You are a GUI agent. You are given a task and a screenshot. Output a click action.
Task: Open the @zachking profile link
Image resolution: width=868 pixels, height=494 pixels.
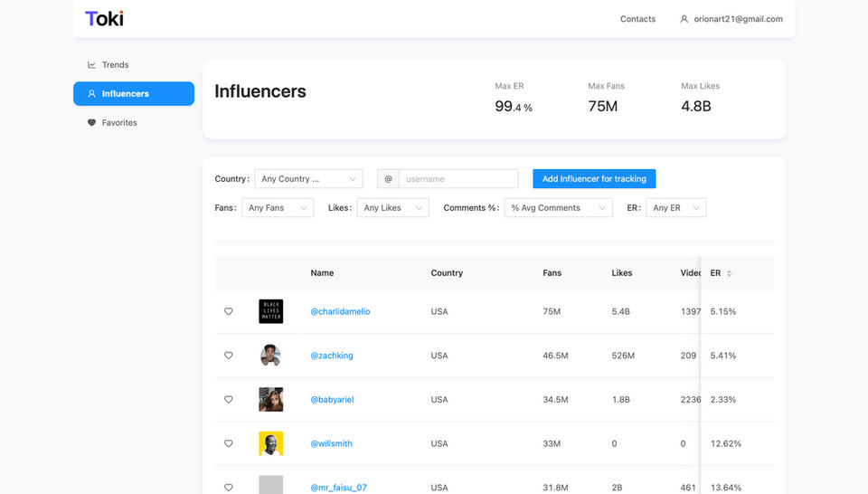point(332,356)
